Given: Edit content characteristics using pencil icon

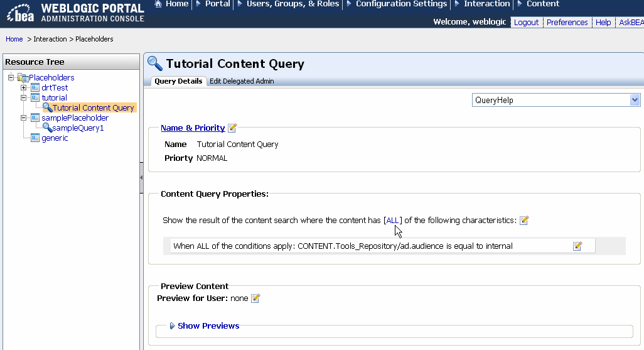Looking at the screenshot, I should click(x=524, y=220).
